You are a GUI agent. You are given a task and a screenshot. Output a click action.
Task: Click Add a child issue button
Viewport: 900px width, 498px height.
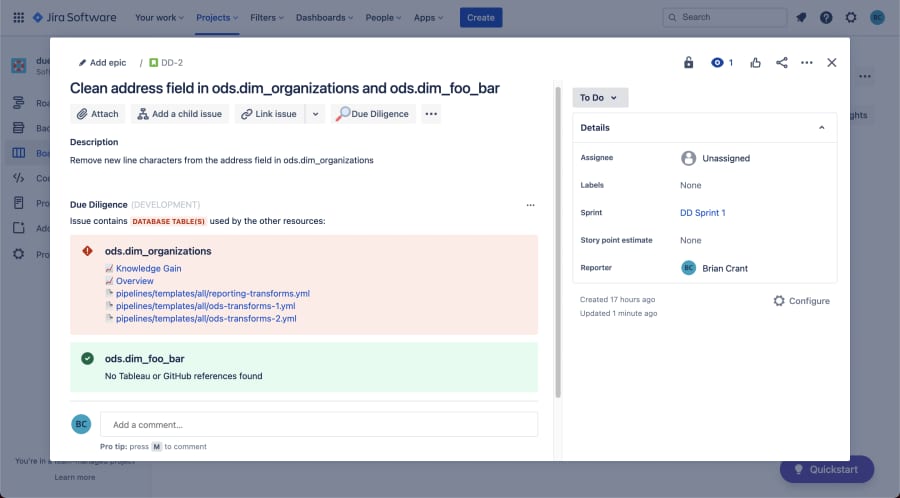point(180,114)
